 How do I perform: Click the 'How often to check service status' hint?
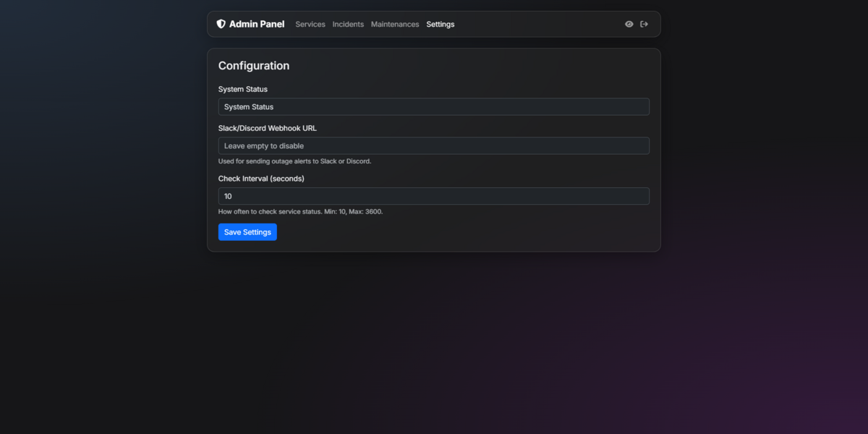coord(301,212)
